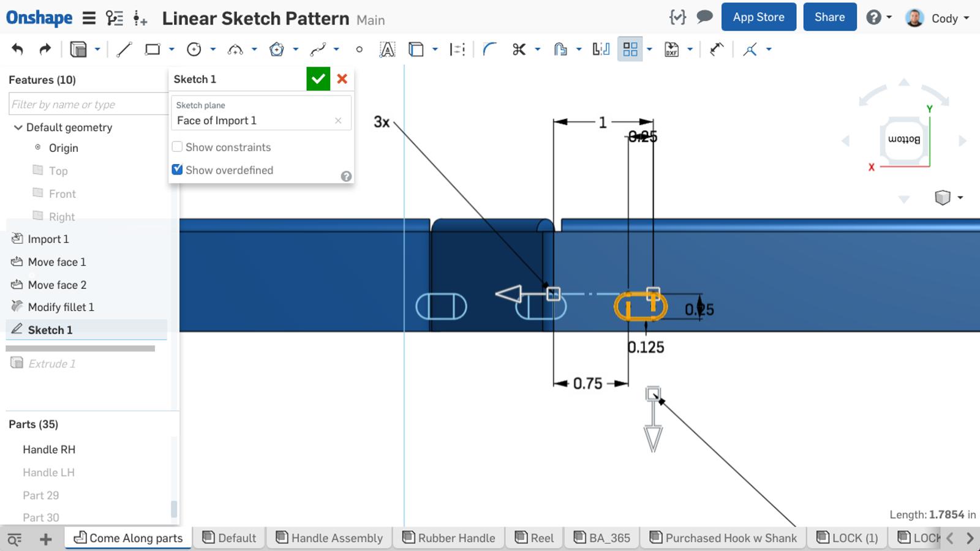The height and width of the screenshot is (551, 980).
Task: Click the App Store button
Action: (758, 17)
